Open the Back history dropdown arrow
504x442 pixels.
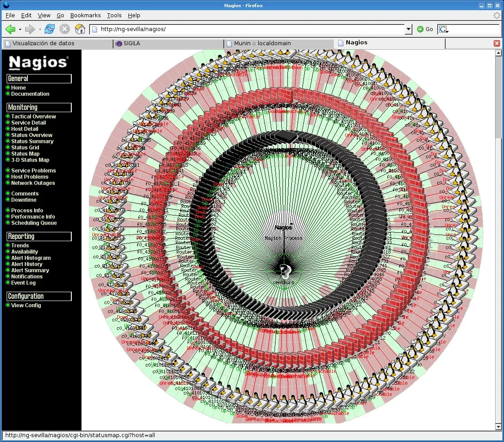(20, 29)
